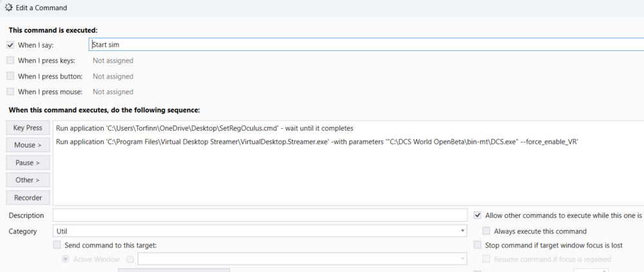Image resolution: width=644 pixels, height=272 pixels.
Task: Select the 'Active Window' radio button
Action: coord(65,259)
